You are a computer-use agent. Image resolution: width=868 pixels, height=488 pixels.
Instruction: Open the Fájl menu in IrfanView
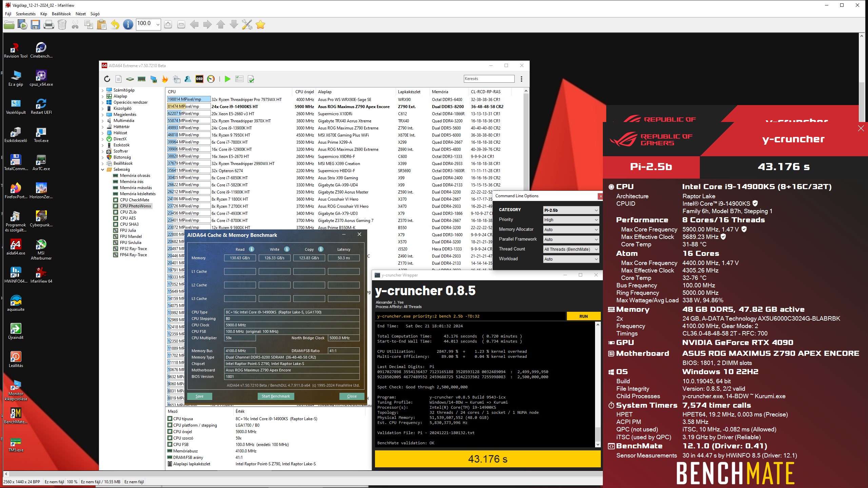pyautogui.click(x=8, y=14)
